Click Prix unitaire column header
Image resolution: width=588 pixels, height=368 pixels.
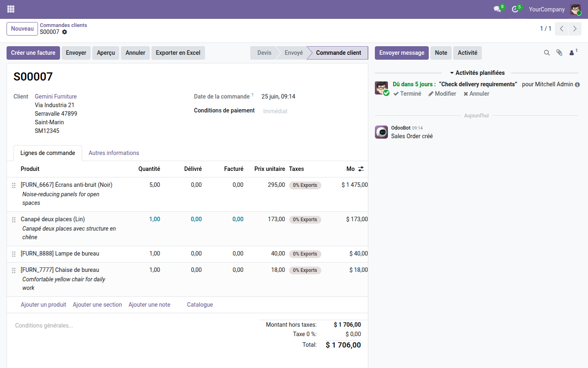coord(269,169)
